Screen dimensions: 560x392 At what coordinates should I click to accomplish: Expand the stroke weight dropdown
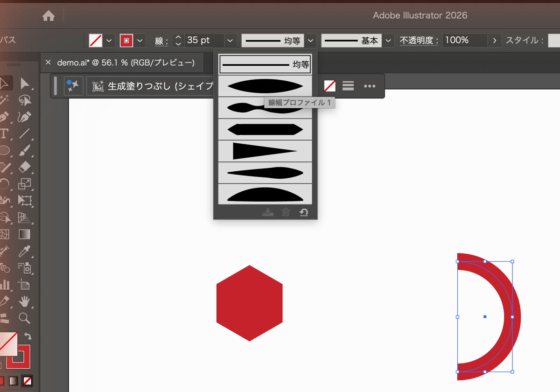230,41
